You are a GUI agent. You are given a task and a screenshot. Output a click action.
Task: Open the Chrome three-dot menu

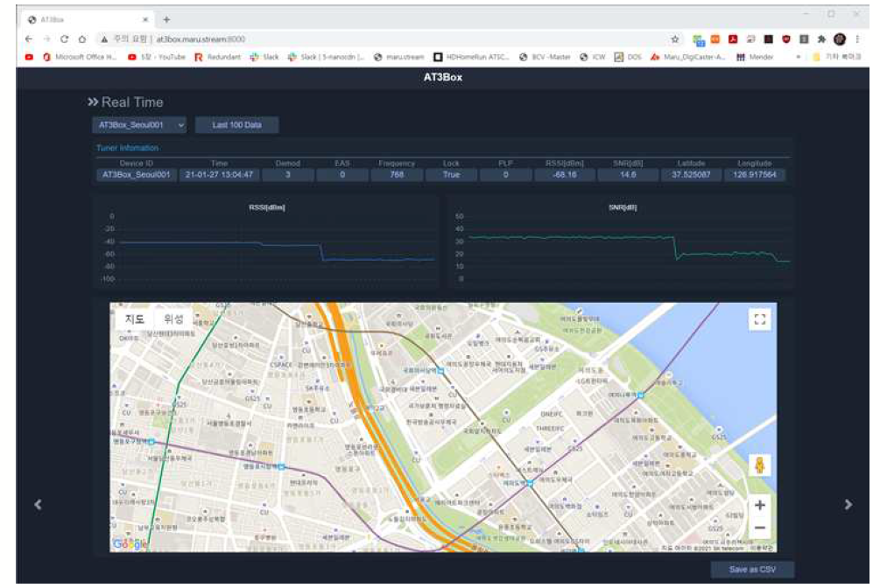pos(857,39)
